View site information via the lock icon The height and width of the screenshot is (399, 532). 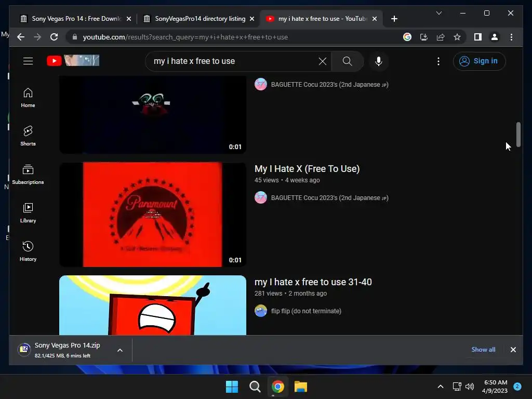tap(75, 37)
